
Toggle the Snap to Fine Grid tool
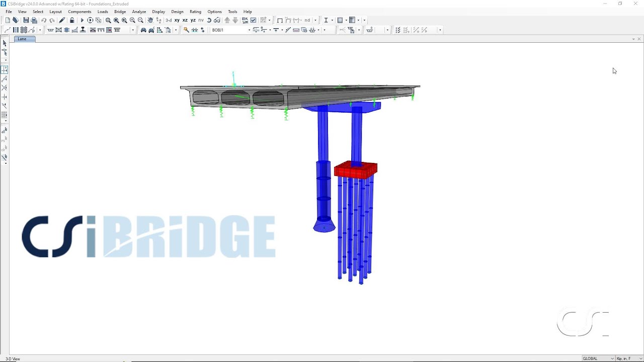[5, 115]
